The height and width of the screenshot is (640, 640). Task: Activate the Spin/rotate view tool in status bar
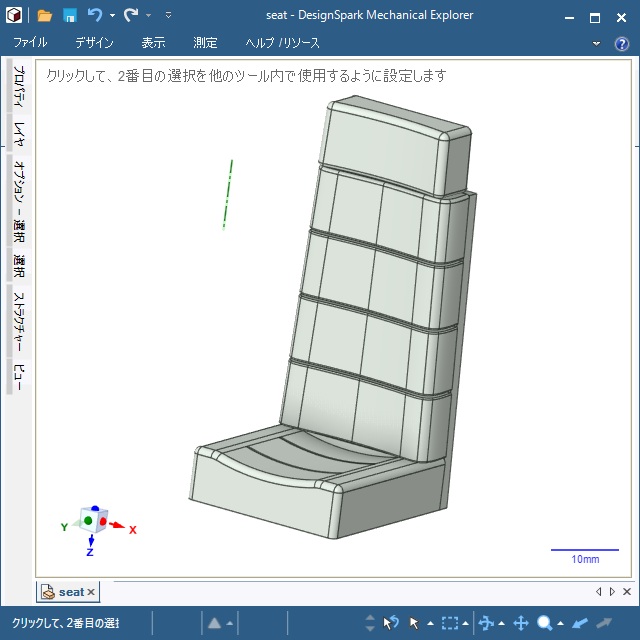[486, 623]
